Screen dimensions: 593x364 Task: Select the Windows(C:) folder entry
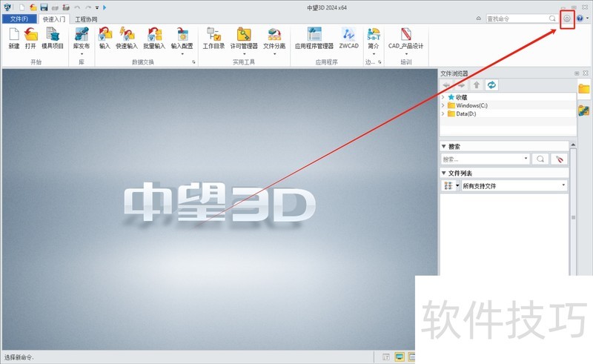(471, 105)
